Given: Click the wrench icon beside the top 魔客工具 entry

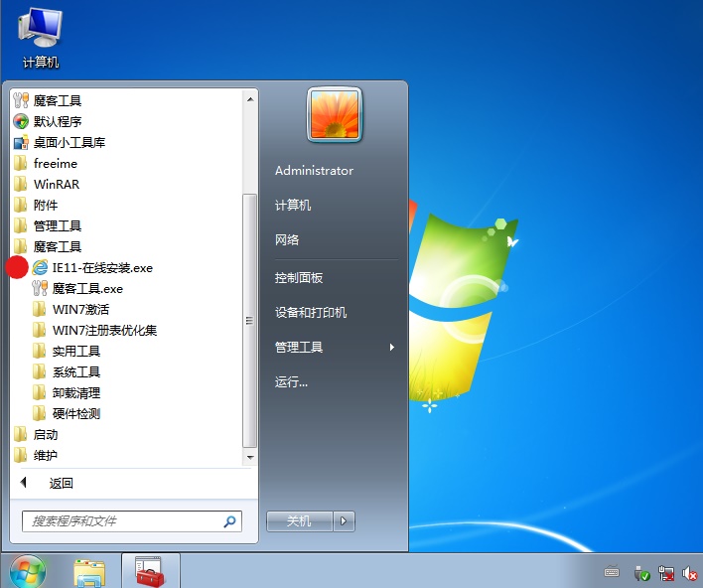Looking at the screenshot, I should pos(21,100).
